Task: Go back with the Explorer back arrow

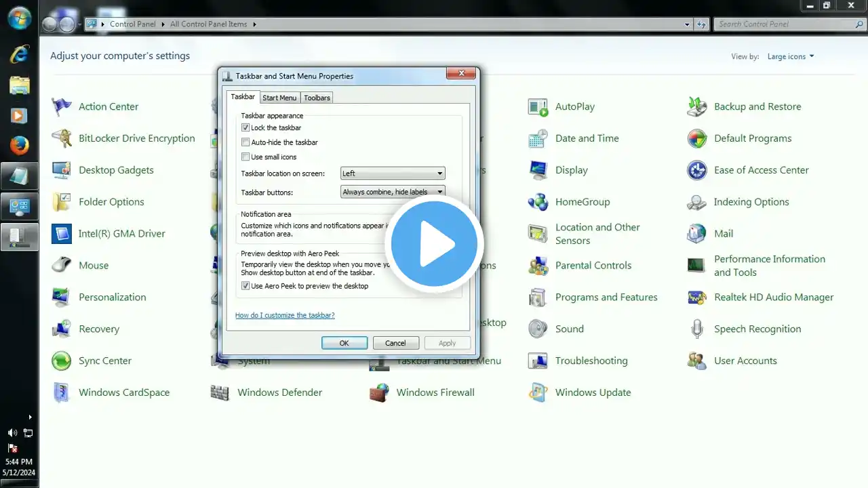Action: pos(50,24)
